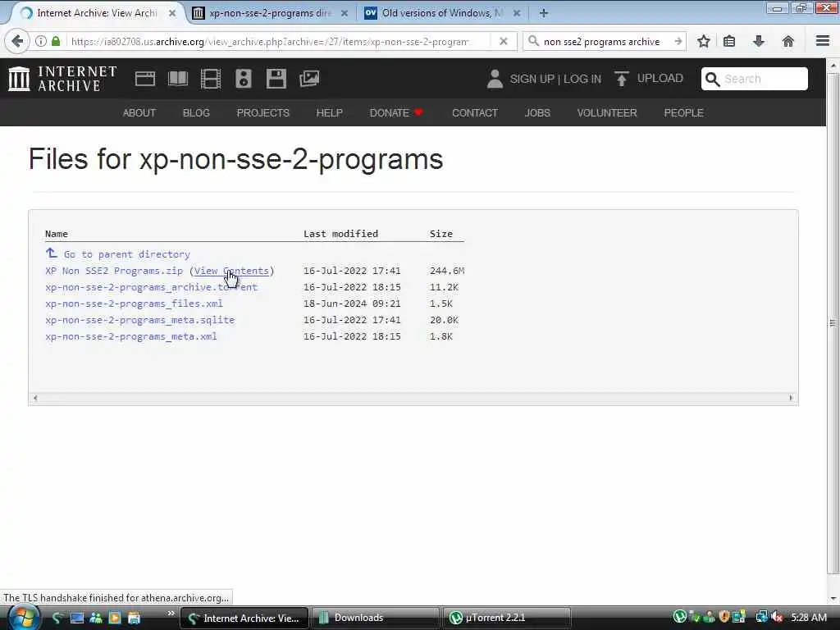Image resolution: width=840 pixels, height=630 pixels.
Task: Click go to parent directory arrow icon
Action: click(x=52, y=253)
